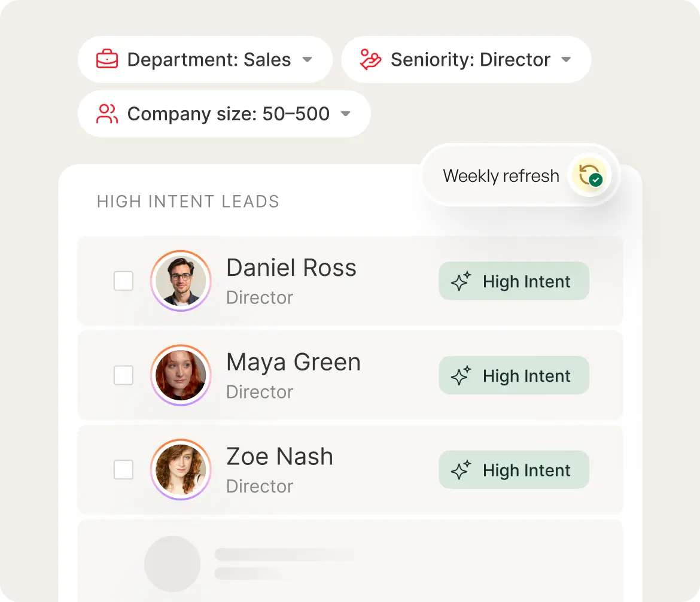Screen dimensions: 700x602
Task: Click the High Intent Leads heading
Action: 188,202
